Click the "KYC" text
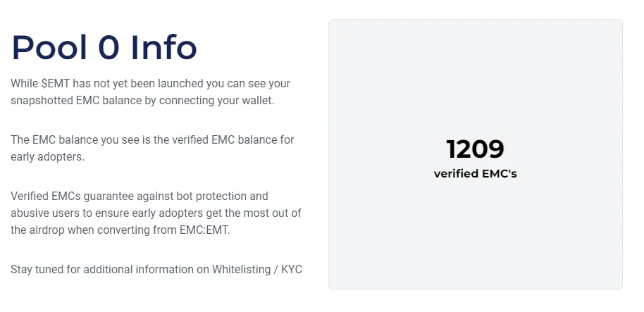 [x=291, y=269]
